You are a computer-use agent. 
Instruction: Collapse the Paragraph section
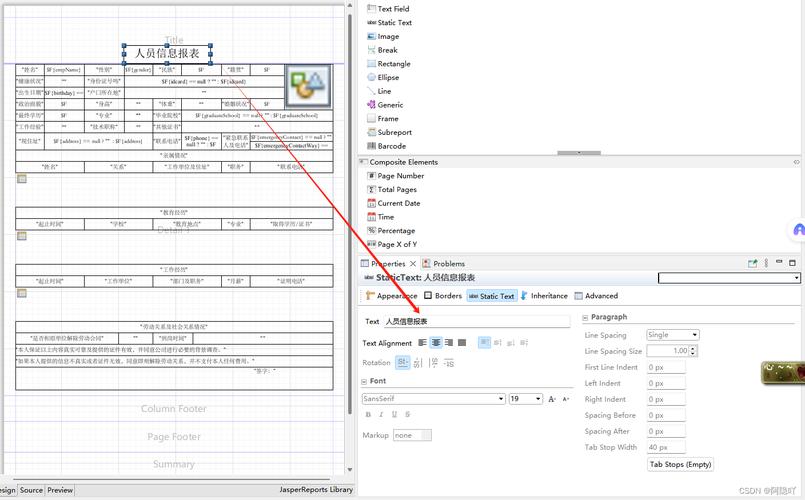pos(585,317)
